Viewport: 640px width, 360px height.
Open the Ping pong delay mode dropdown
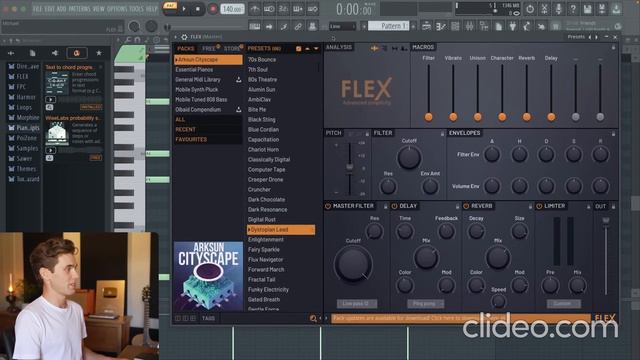tap(426, 304)
